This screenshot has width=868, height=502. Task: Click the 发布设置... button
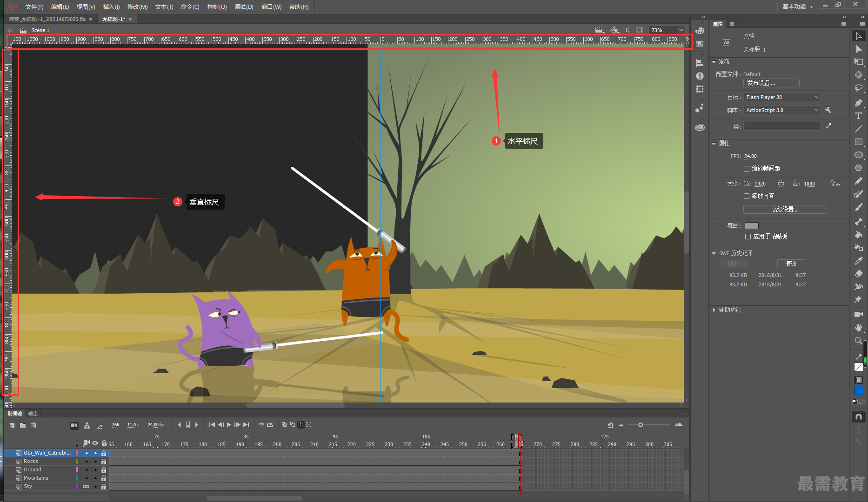click(x=771, y=83)
